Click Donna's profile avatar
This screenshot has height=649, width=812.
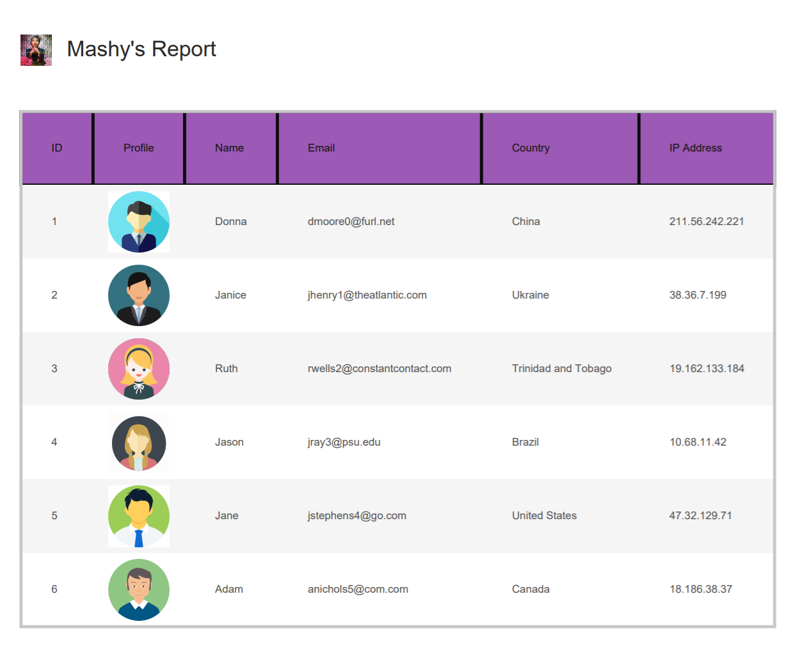(x=139, y=222)
